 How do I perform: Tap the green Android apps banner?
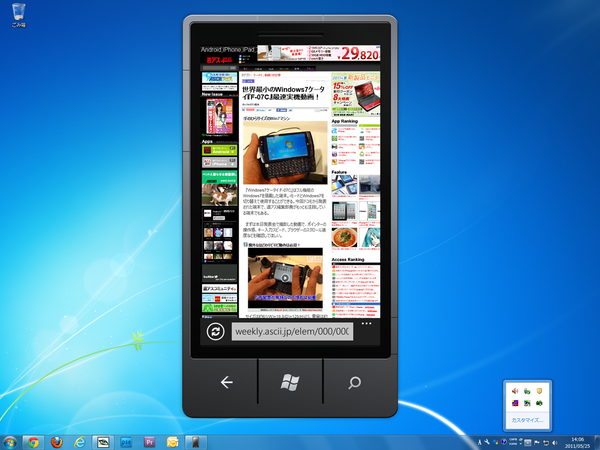coord(219,150)
